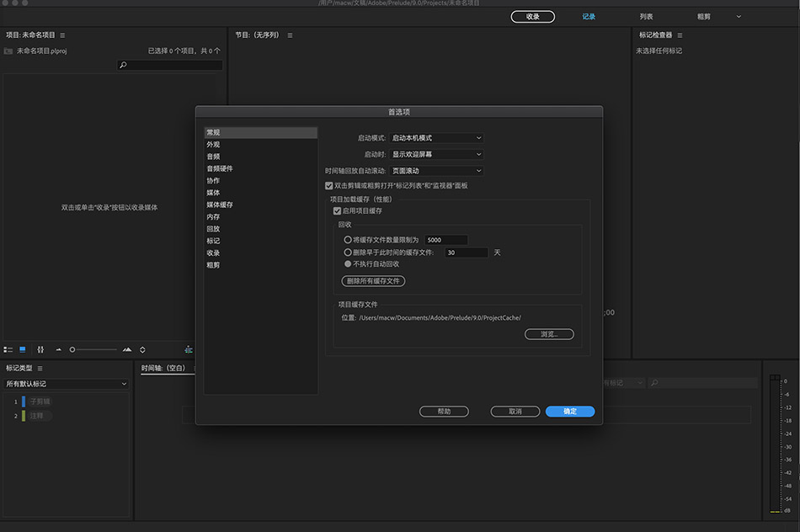The width and height of the screenshot is (800, 532).
Task: Click the ProjectCache location path text
Action: point(440,318)
